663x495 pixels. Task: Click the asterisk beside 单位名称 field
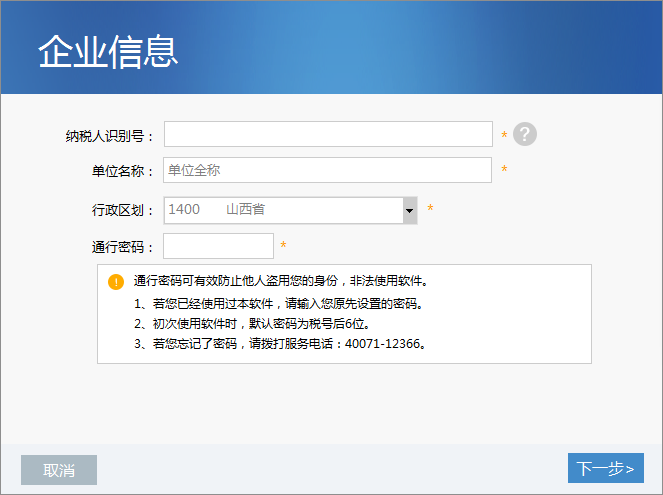[504, 171]
